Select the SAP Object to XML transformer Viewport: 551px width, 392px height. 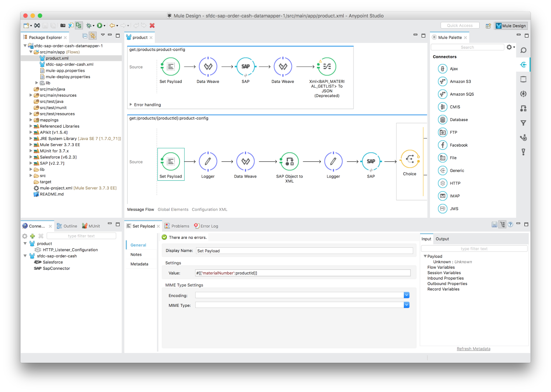point(289,162)
